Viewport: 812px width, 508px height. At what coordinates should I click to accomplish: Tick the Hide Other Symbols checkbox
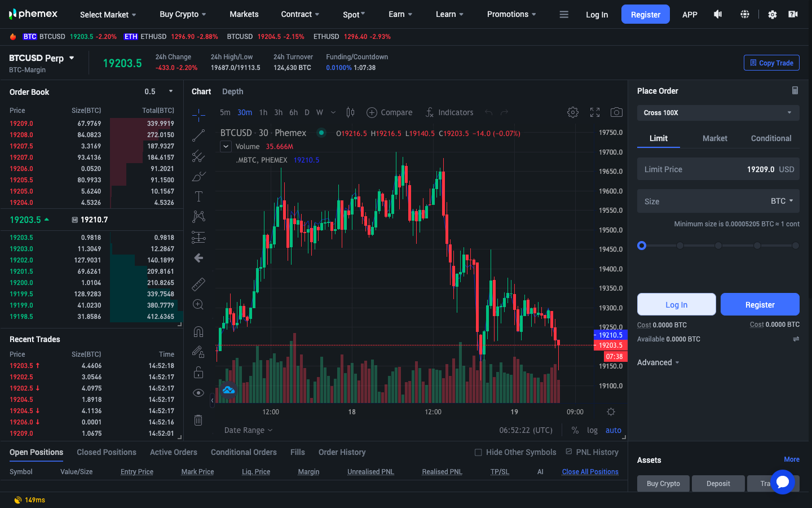click(478, 452)
